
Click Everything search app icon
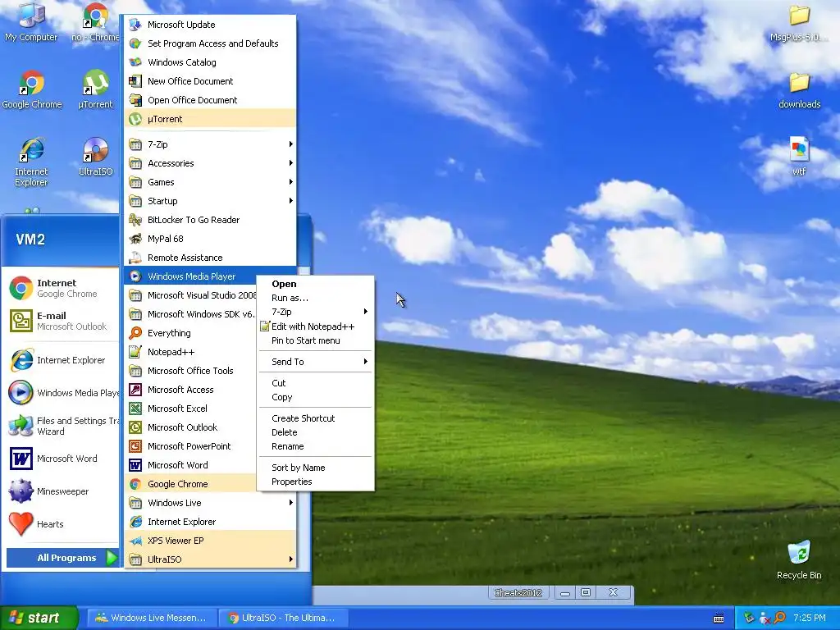pyautogui.click(x=135, y=333)
